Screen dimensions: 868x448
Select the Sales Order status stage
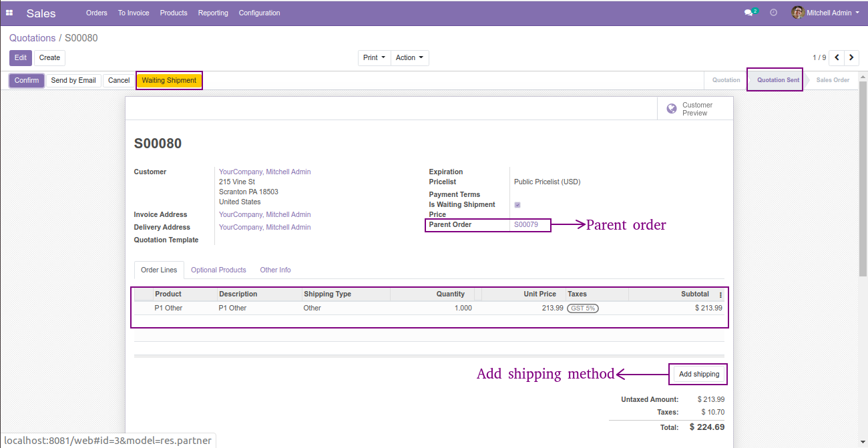pos(833,80)
